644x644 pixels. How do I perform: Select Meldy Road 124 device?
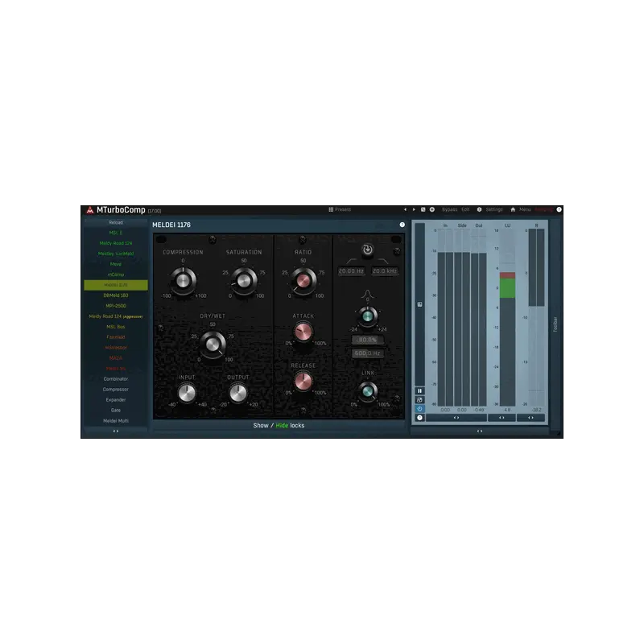pyautogui.click(x=116, y=243)
